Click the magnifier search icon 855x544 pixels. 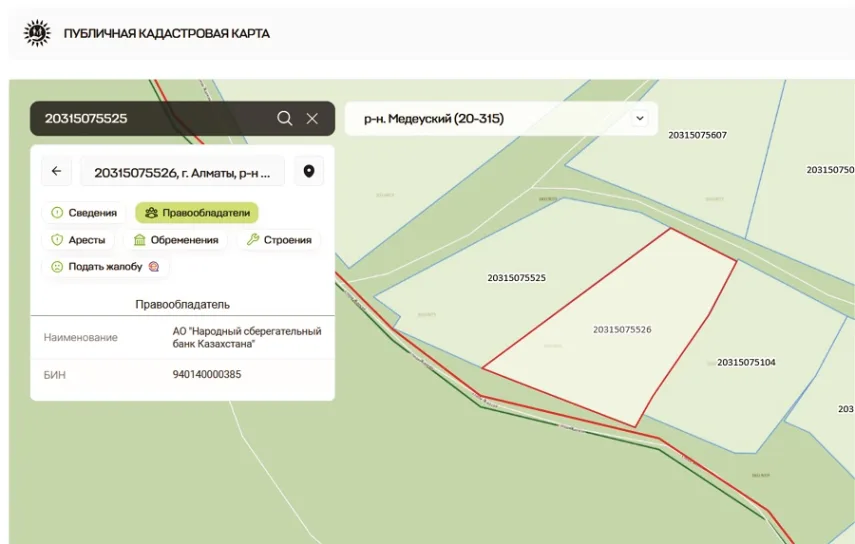pos(285,118)
